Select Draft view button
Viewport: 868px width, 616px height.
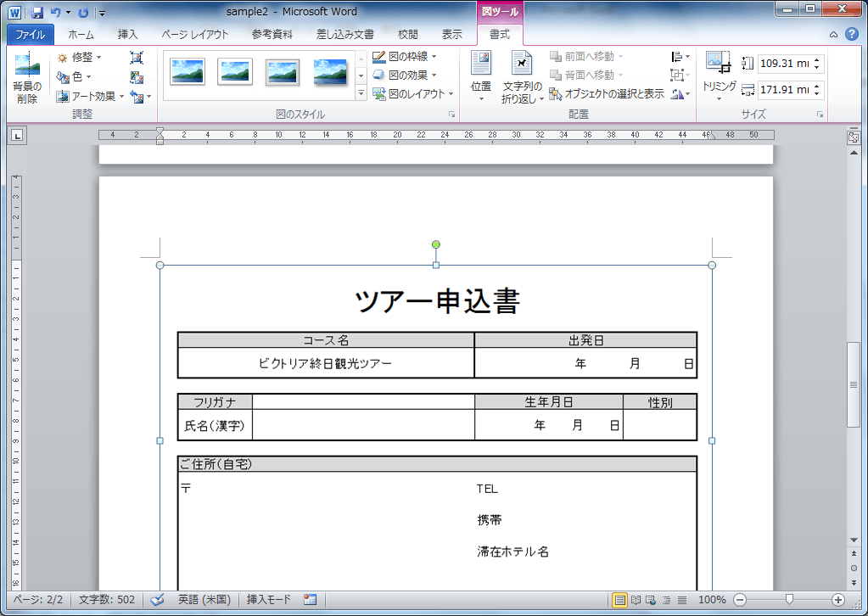tap(682, 600)
